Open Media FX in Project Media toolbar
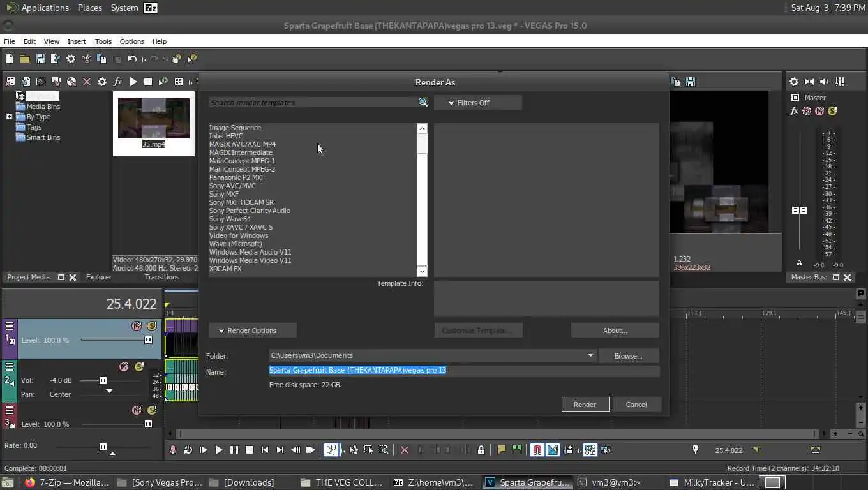 coord(117,82)
